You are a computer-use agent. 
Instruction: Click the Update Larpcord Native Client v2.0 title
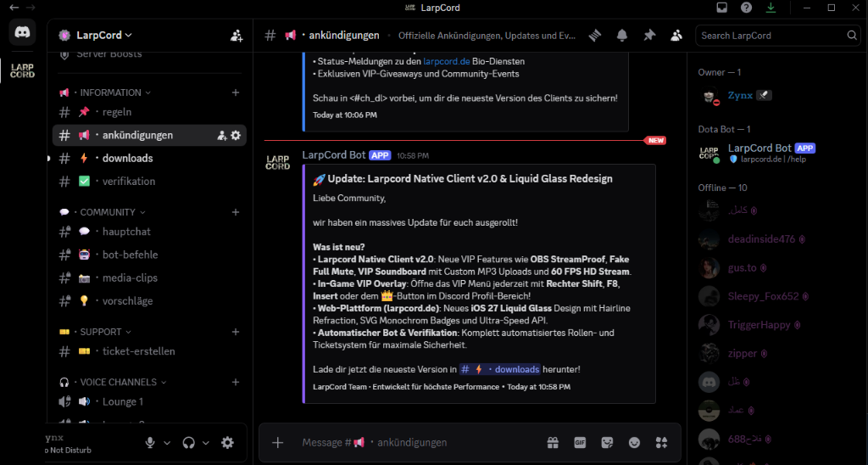pyautogui.click(x=470, y=179)
